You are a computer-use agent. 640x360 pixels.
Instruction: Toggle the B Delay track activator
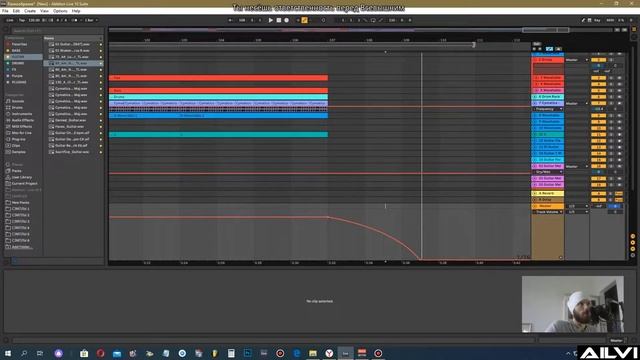pyautogui.click(x=598, y=200)
